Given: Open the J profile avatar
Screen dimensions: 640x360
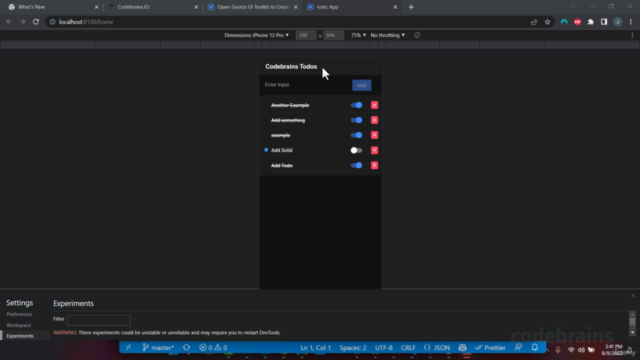Looking at the screenshot, I should [618, 22].
